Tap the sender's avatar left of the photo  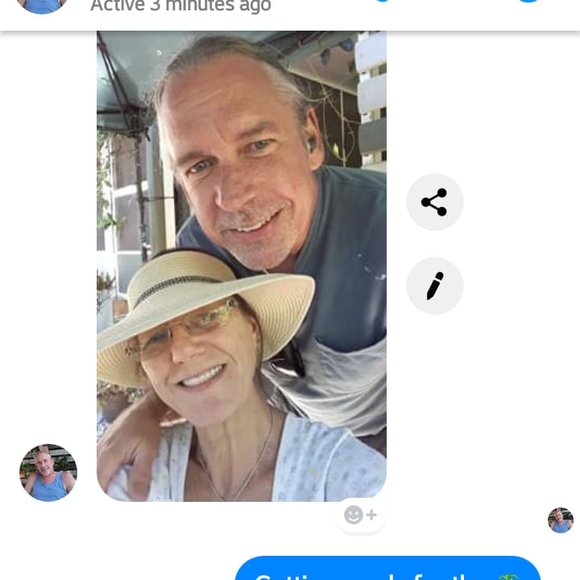pos(48,472)
